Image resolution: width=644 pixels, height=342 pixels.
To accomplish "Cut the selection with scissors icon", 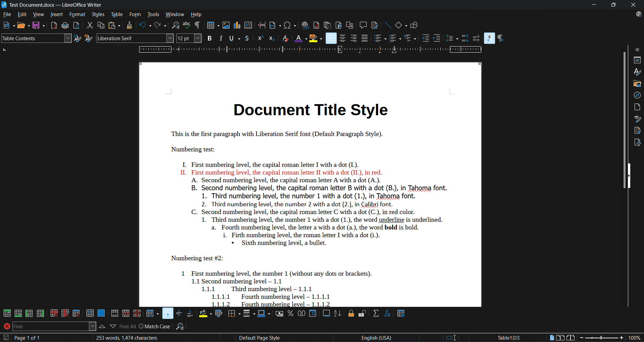I will (x=90, y=25).
